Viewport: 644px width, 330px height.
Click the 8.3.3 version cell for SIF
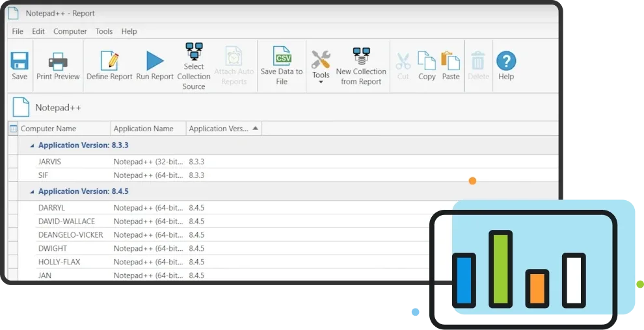(x=196, y=175)
